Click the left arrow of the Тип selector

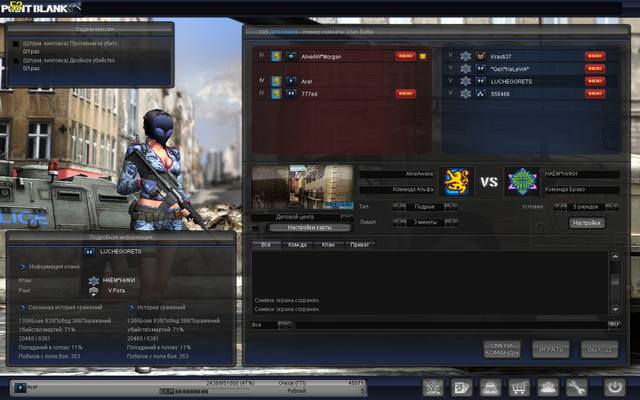tap(399, 207)
